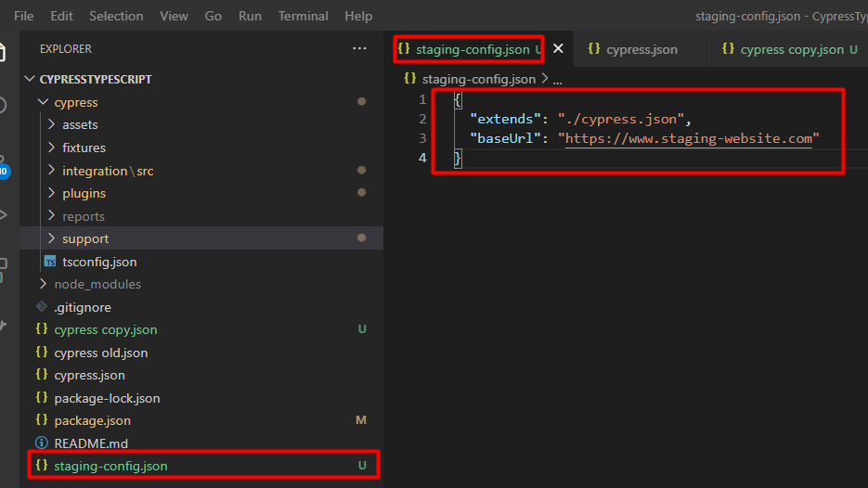Click the TS icon beside tsconfig.json
Screen dimensions: 868x488
click(50, 262)
